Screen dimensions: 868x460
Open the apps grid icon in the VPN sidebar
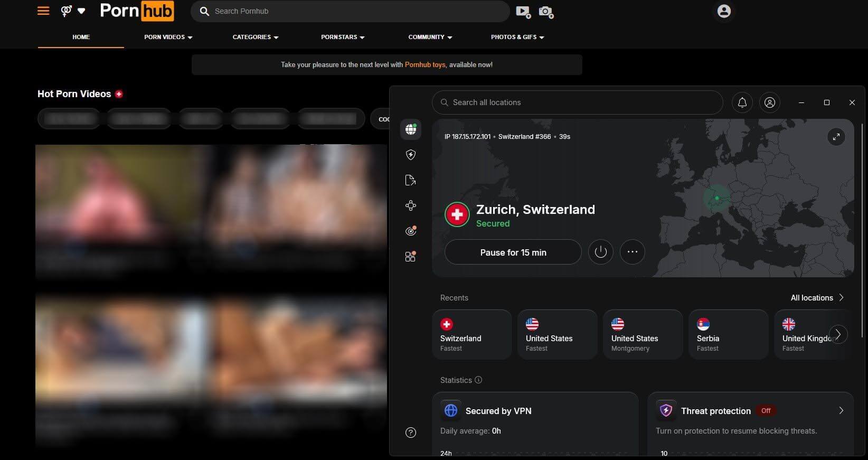point(410,256)
